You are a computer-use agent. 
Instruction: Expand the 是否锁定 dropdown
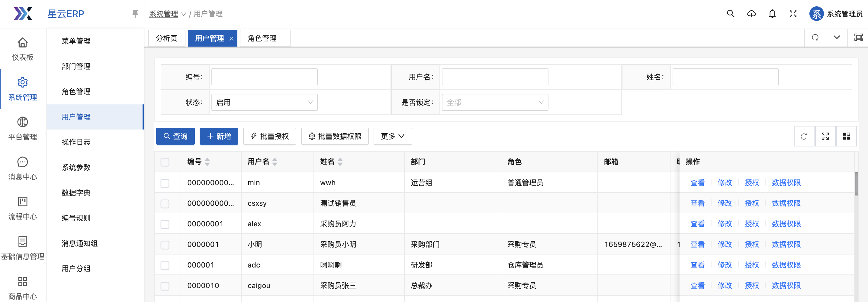click(495, 103)
